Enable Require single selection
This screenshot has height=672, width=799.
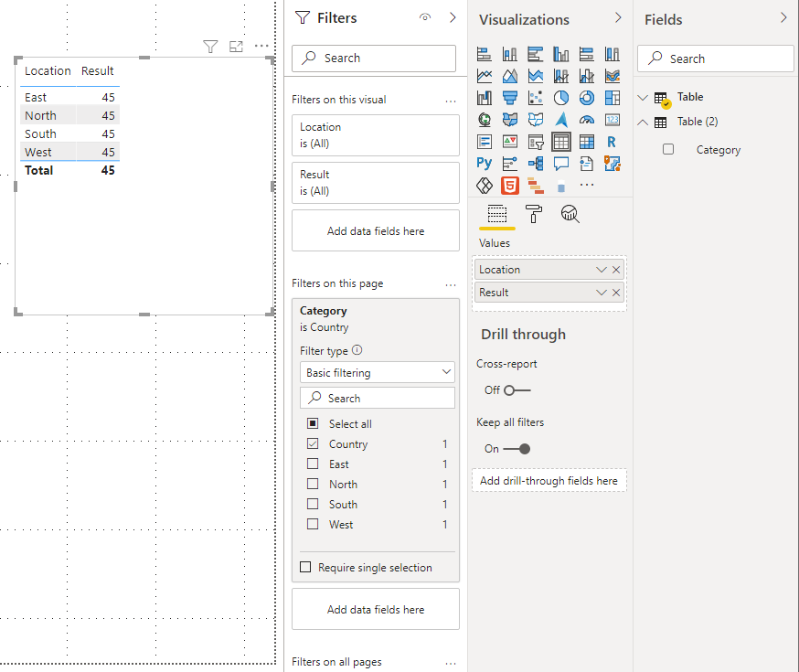[x=305, y=567]
